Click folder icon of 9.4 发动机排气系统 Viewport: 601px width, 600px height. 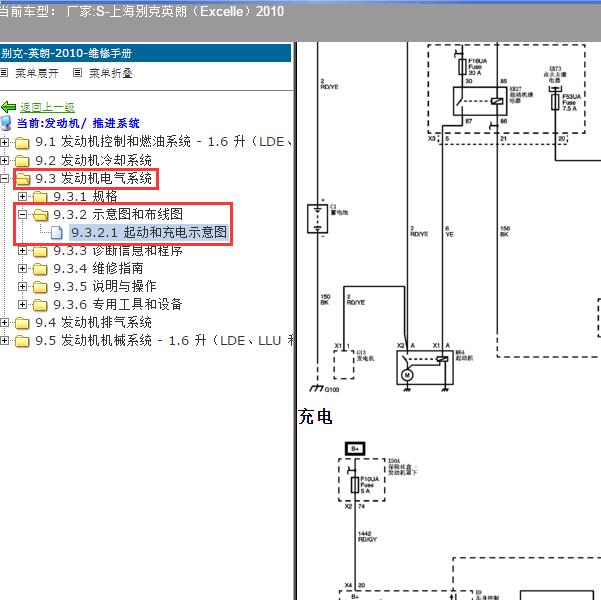[x=22, y=323]
